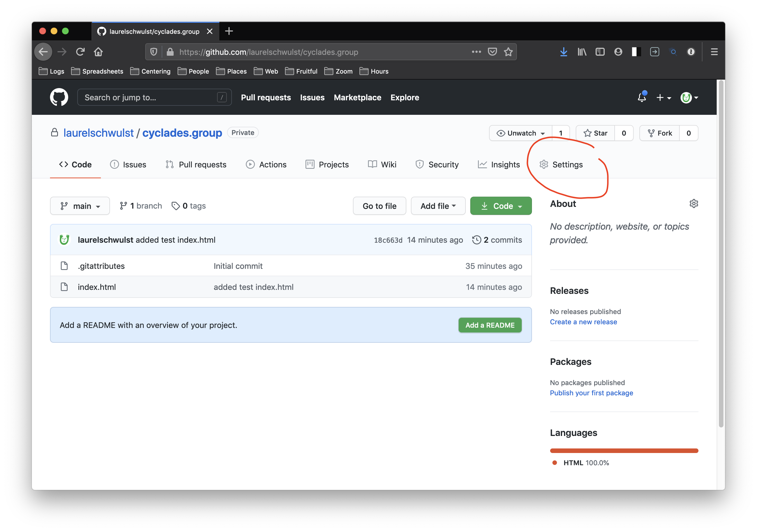The height and width of the screenshot is (532, 757).
Task: Expand the main branch selector
Action: (x=80, y=206)
